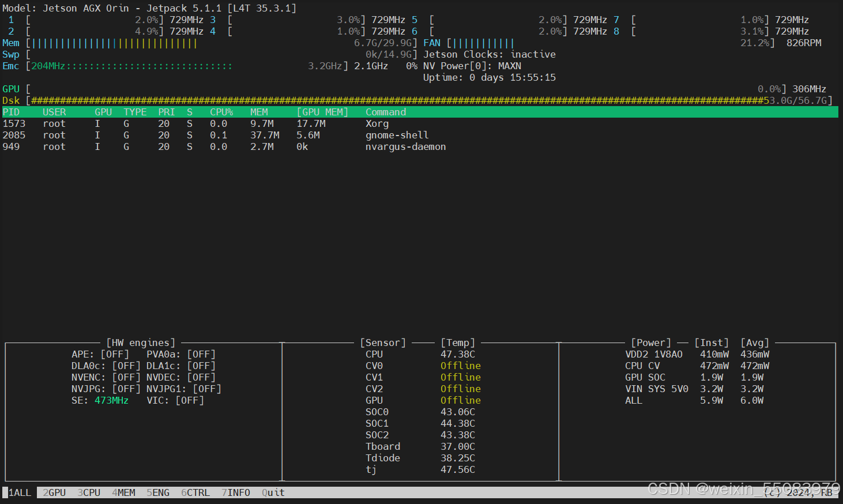
Task: Click the tj temperature 47.56C
Action: pyautogui.click(x=458, y=469)
